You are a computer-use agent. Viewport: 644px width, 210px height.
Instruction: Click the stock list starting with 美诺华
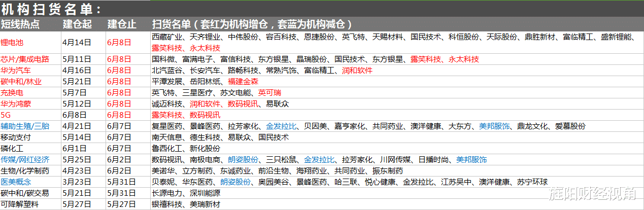(x=277, y=170)
